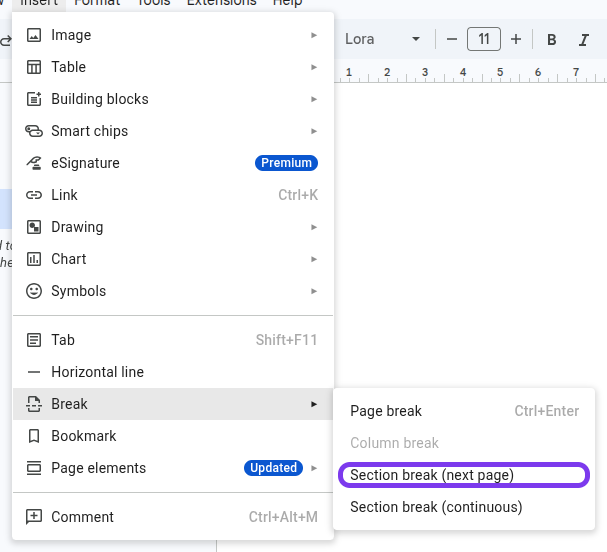Image resolution: width=607 pixels, height=552 pixels.
Task: Toggle Italic formatting in the toolbar
Action: click(584, 39)
